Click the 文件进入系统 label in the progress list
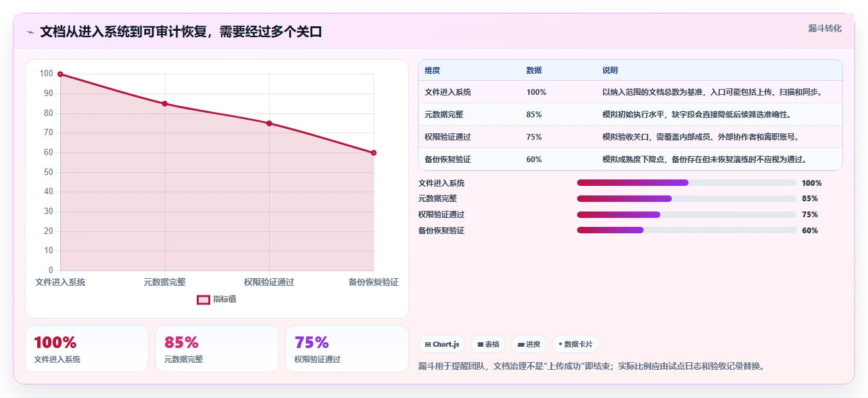Image resolution: width=868 pixels, height=398 pixels. point(442,183)
